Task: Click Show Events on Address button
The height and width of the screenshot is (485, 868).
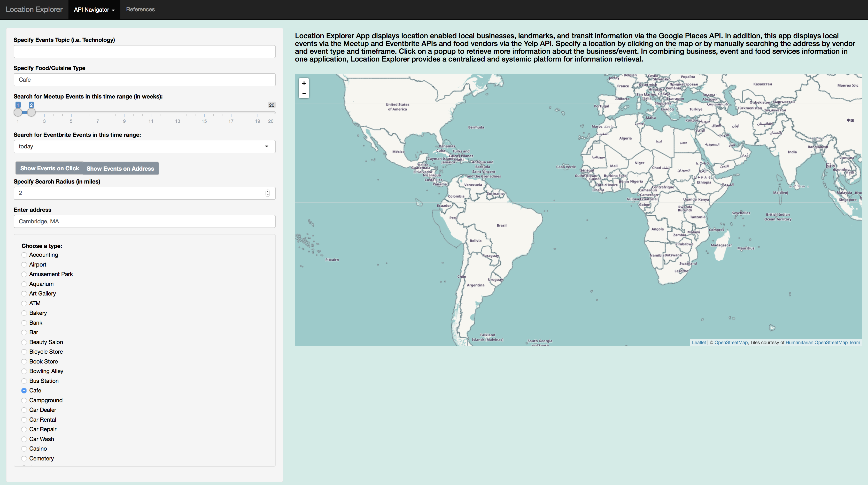Action: coord(120,169)
